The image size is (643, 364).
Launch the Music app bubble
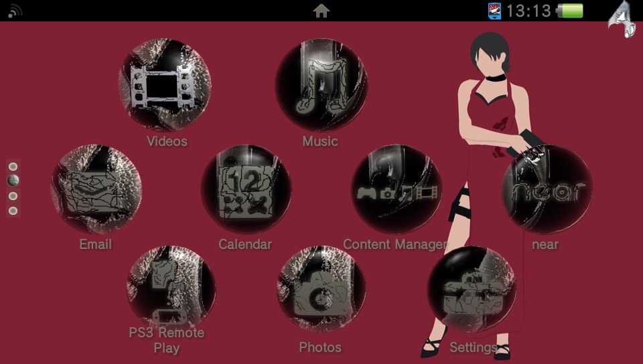[321, 84]
